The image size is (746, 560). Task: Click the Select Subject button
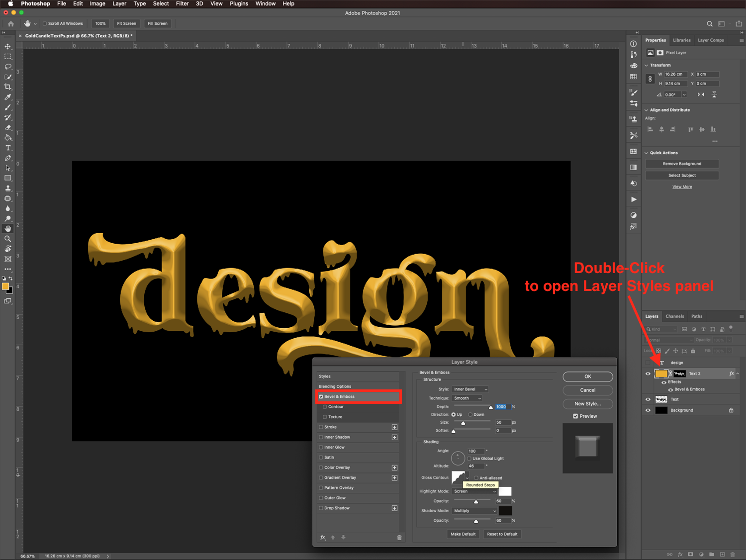(x=682, y=176)
